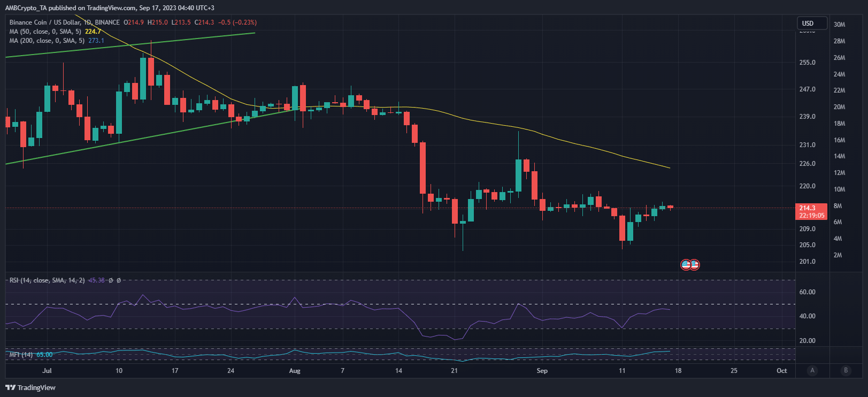Click the yellow MA 50 value 224.7

(93, 32)
